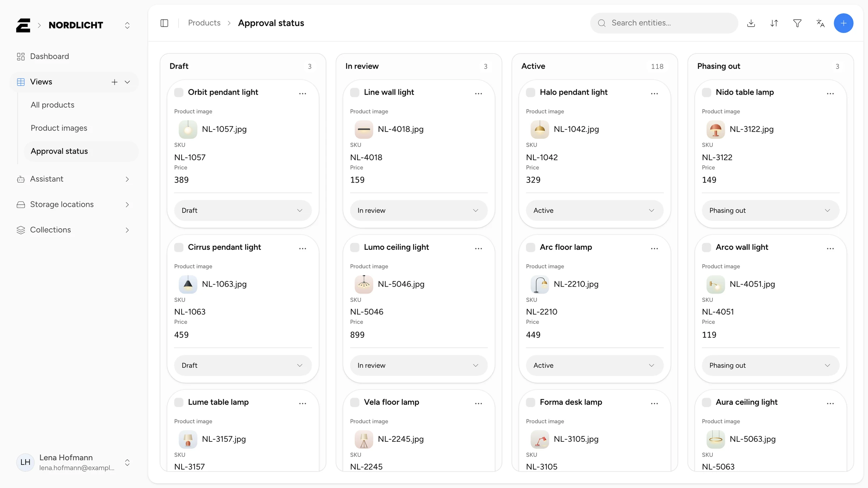The image size is (868, 488).
Task: Open the Orbit pendant light card title
Action: pos(223,92)
